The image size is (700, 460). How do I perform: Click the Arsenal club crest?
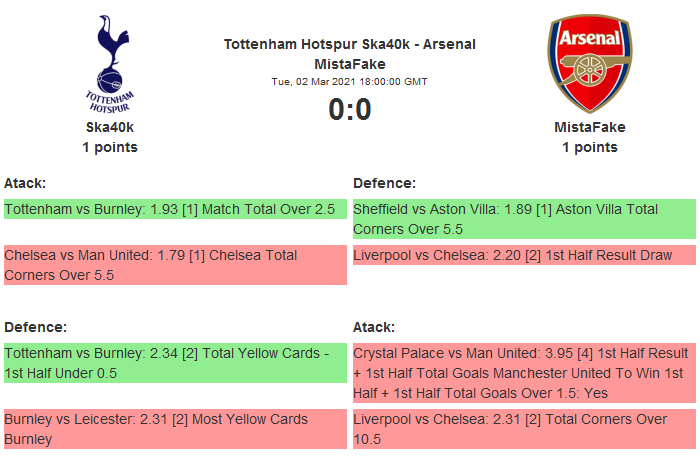589,62
